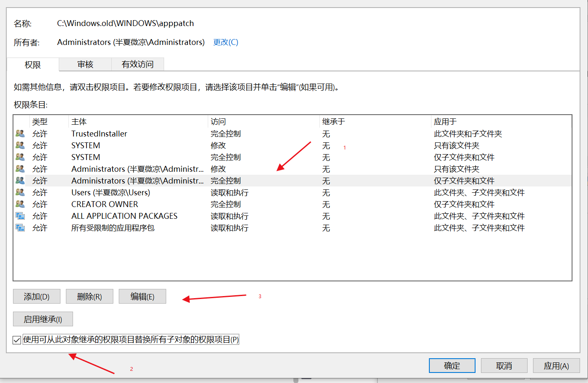Click the second SYSTEM row's group icon
This screenshot has width=588, height=383.
20,157
